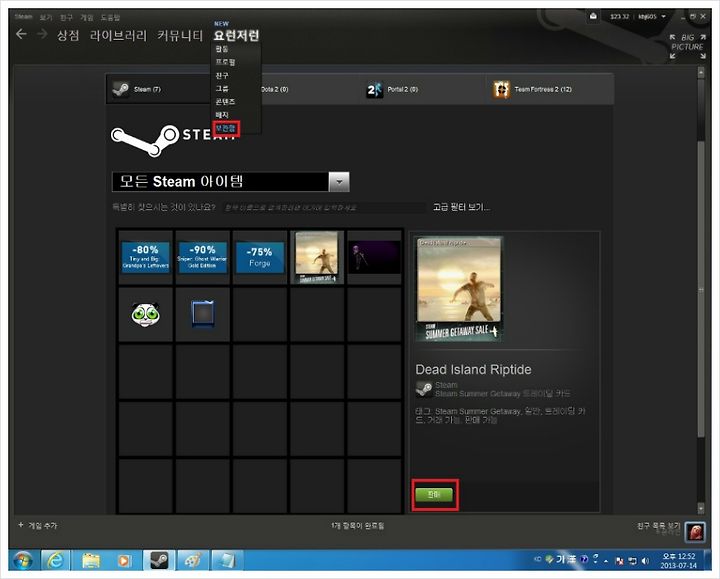Select the -90% Sniper Ghost Warrior coupon
Viewport: 720px width, 579px height.
pos(202,257)
